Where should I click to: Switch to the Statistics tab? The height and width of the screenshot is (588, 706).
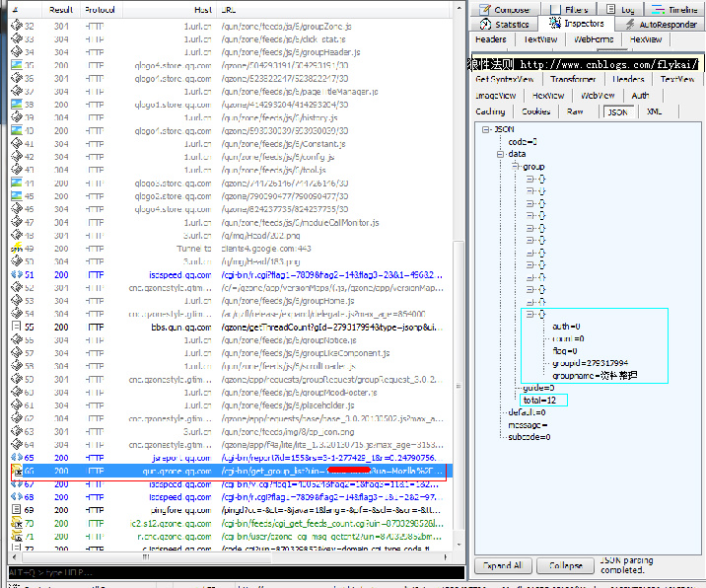click(x=504, y=24)
